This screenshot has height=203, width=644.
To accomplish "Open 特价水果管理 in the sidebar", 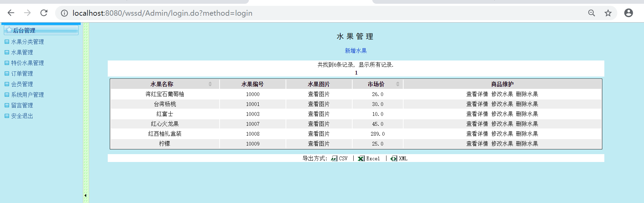I will 27,63.
